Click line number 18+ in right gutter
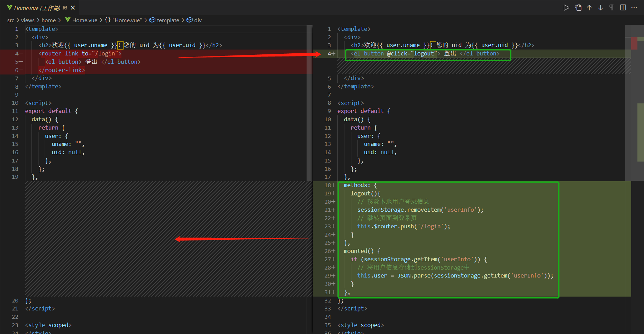This screenshot has width=644, height=334. [329, 185]
